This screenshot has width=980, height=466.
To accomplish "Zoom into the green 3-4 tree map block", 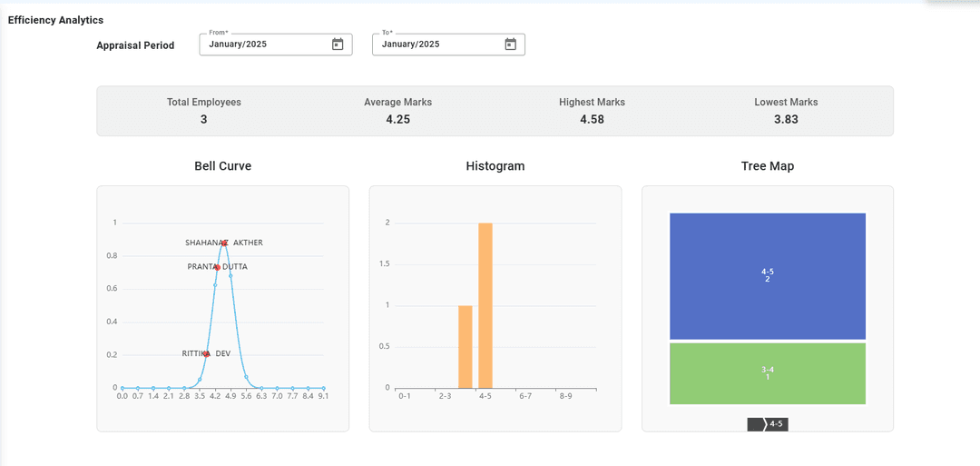I will [767, 373].
